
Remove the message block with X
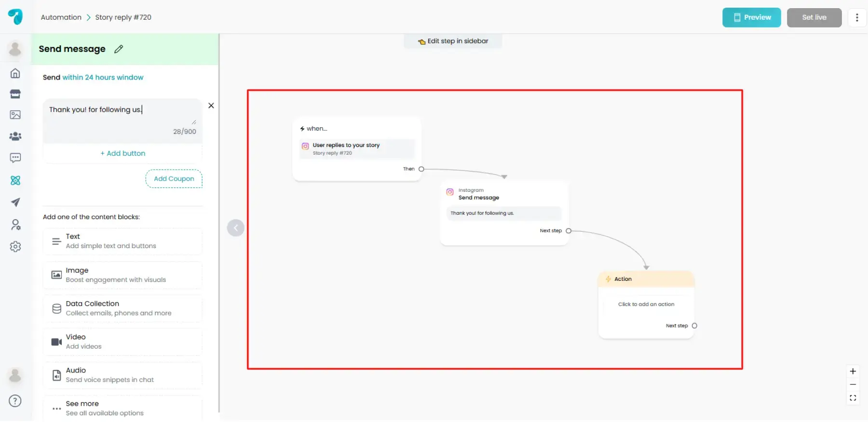click(x=211, y=105)
